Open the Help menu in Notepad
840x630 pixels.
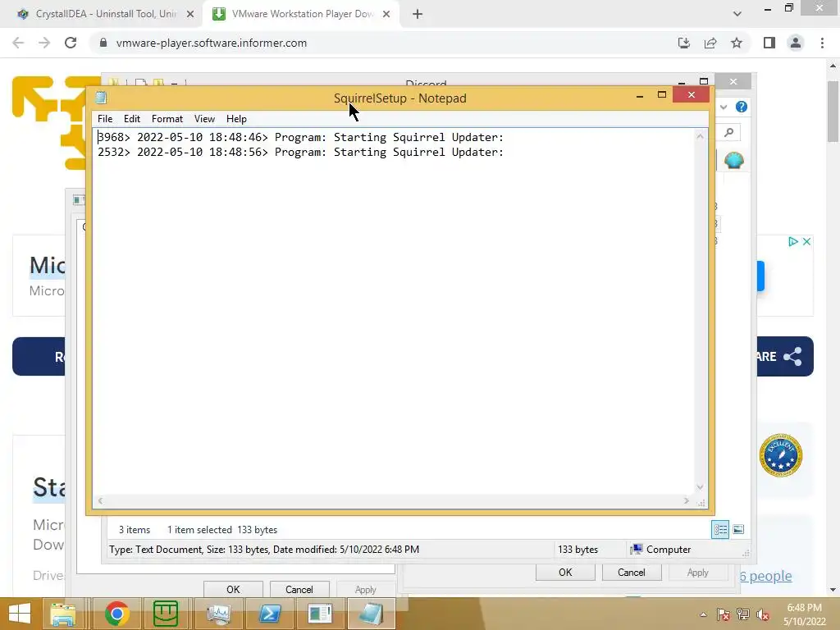click(236, 119)
